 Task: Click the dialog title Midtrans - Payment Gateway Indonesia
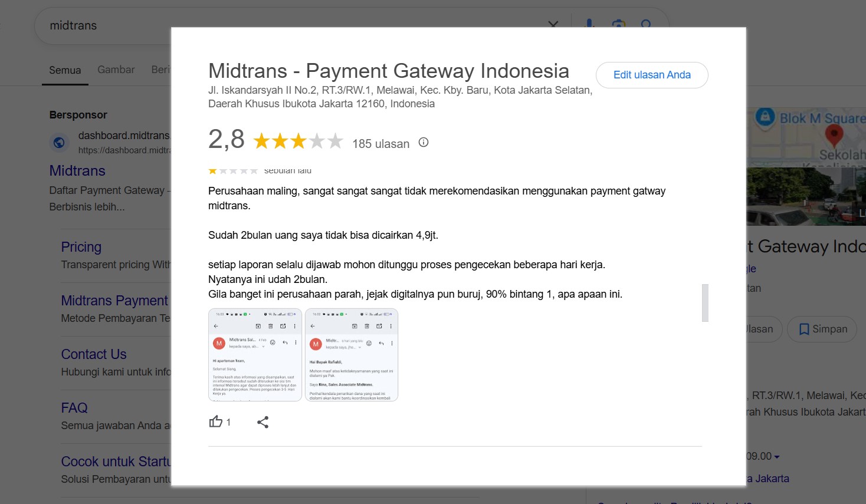pos(389,71)
